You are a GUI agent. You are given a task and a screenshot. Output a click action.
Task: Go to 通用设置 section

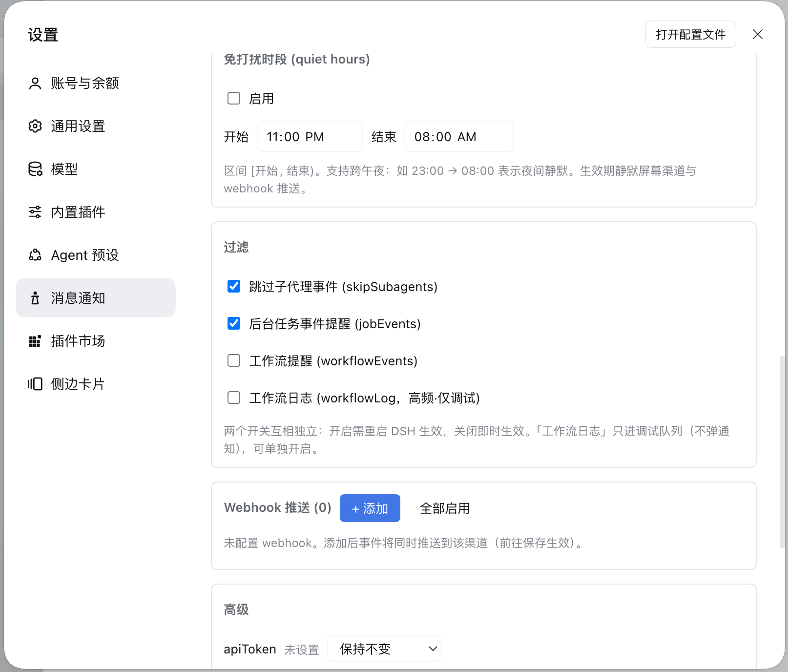pos(96,126)
